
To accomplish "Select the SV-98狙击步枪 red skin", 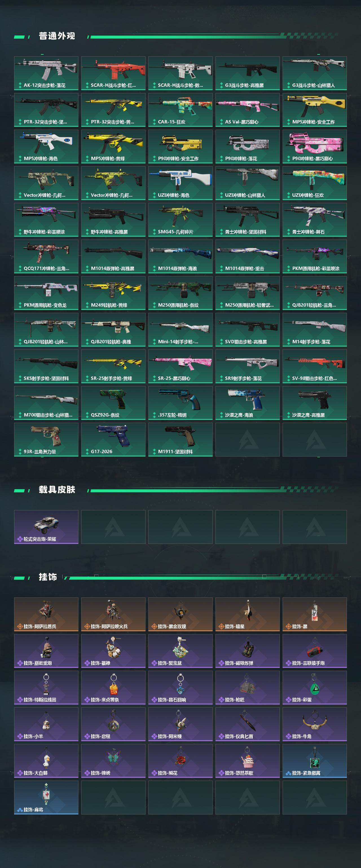I will (x=314, y=366).
